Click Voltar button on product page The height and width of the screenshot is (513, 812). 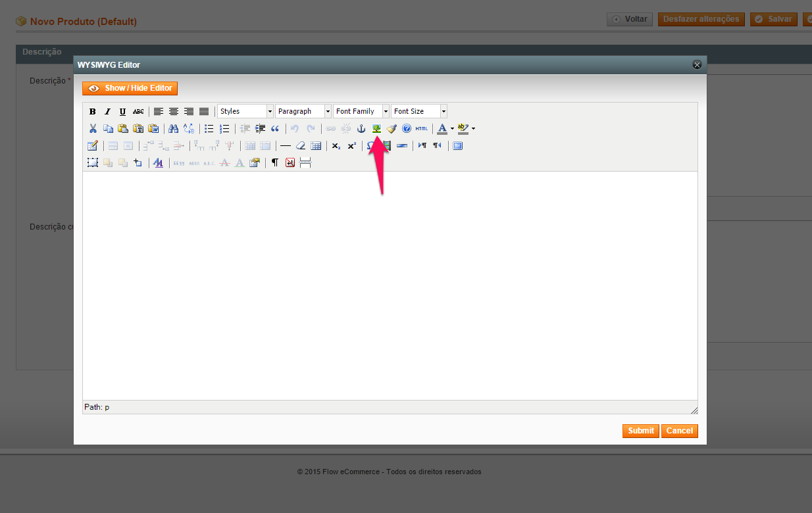click(x=630, y=19)
